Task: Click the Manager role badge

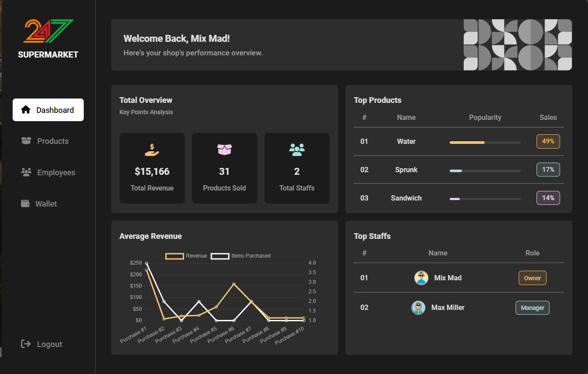Action: (x=533, y=308)
